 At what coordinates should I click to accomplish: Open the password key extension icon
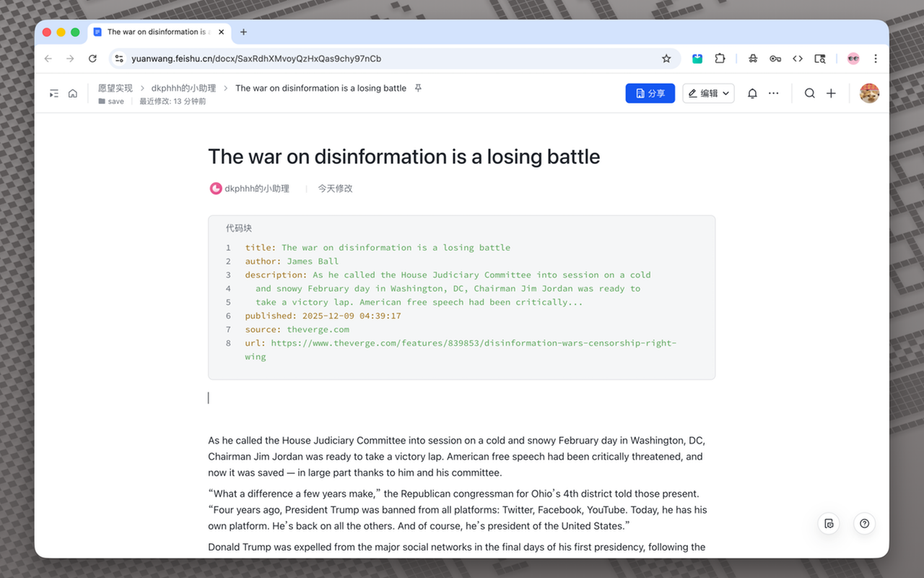click(x=775, y=59)
